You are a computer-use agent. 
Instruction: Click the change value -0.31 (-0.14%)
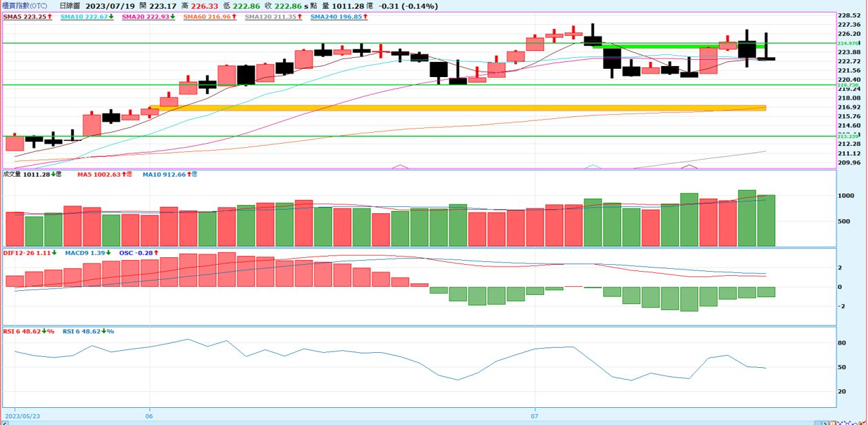point(407,6)
